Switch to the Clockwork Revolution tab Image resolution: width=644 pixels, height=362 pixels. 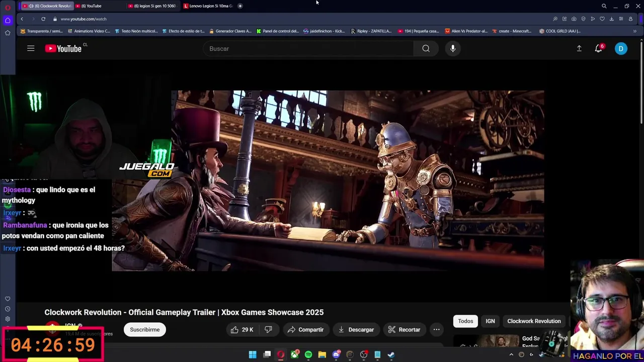coord(47,6)
